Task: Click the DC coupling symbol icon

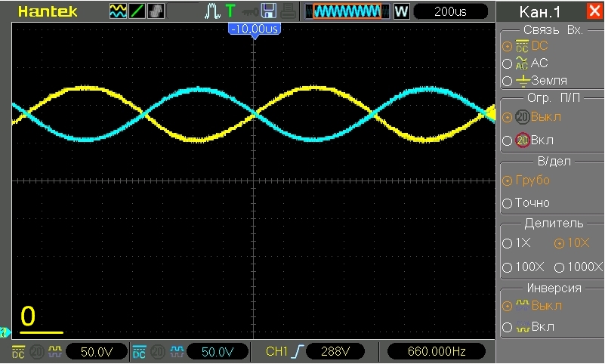Action: click(x=522, y=46)
